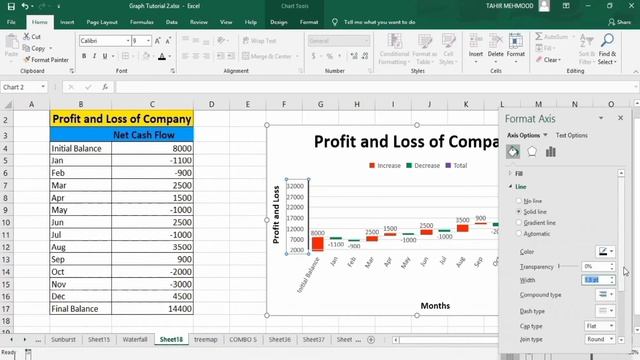Expand the Fill section
Screen dimensions: 640x360
(510, 173)
